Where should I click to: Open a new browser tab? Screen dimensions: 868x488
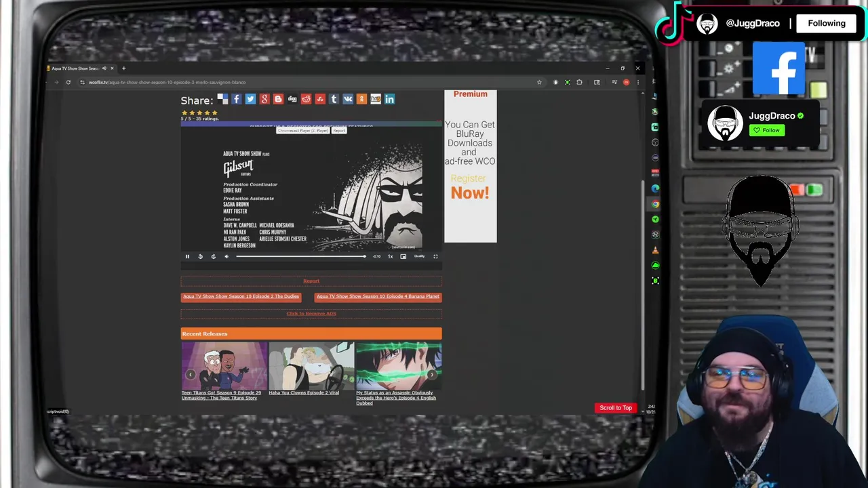(x=123, y=68)
